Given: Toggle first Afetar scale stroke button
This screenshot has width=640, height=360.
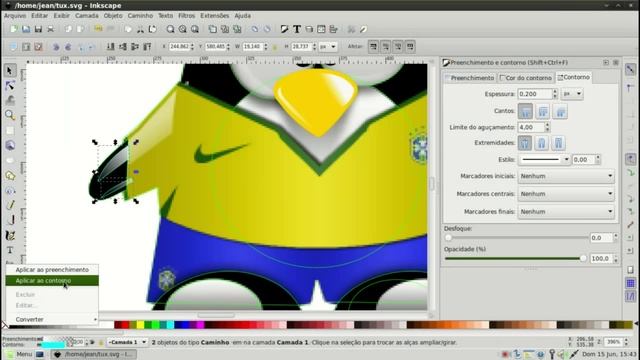Looking at the screenshot, I should pyautogui.click(x=373, y=47).
